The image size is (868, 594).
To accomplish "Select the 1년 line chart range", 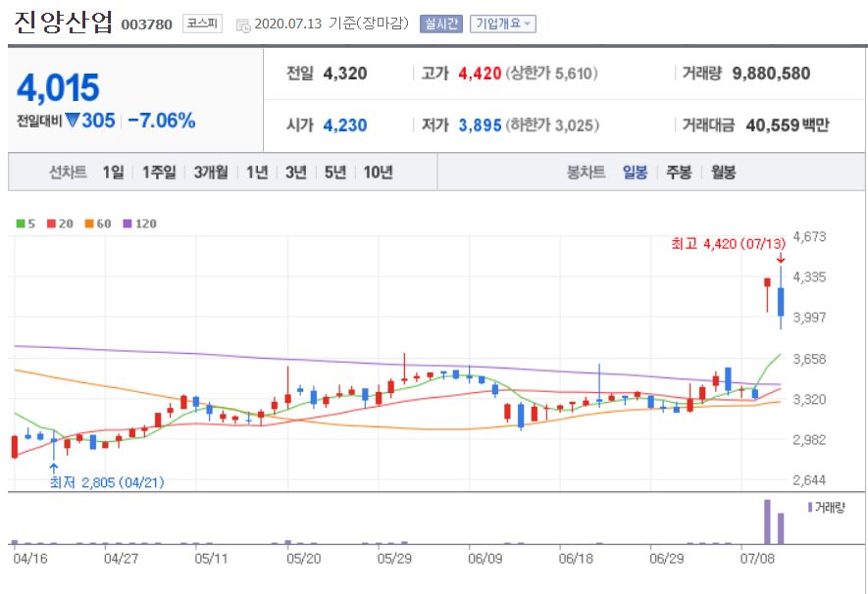I will tap(257, 172).
